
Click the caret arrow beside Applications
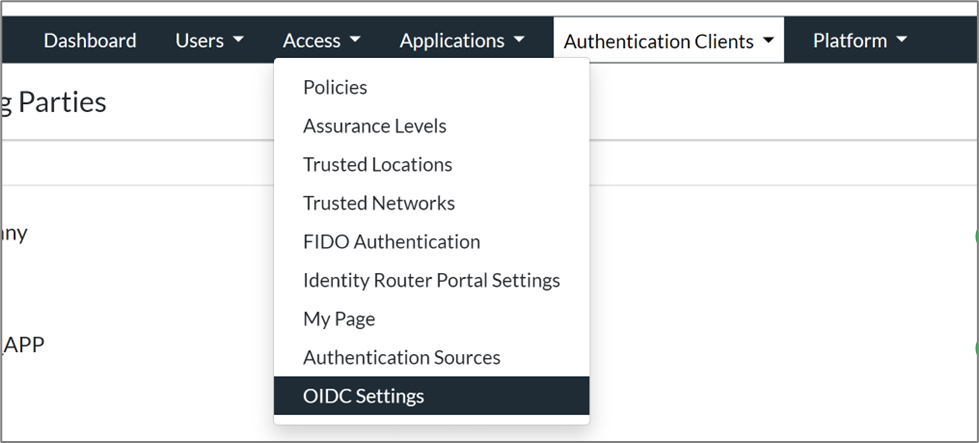519,41
